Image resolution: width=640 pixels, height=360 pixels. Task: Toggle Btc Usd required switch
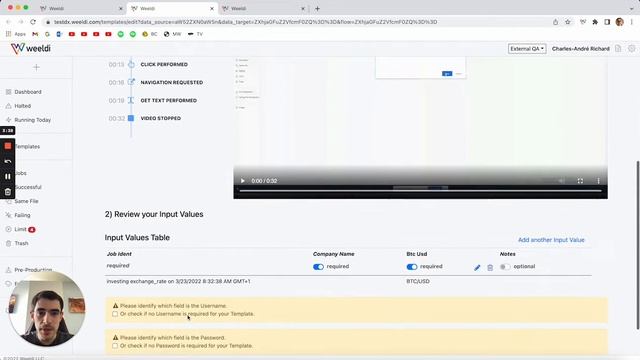[412, 267]
